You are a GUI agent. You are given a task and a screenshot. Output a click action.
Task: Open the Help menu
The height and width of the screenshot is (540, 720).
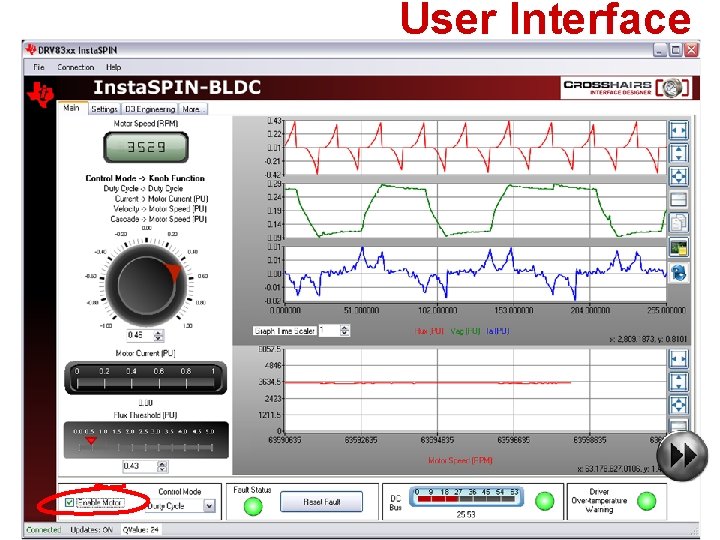(113, 67)
